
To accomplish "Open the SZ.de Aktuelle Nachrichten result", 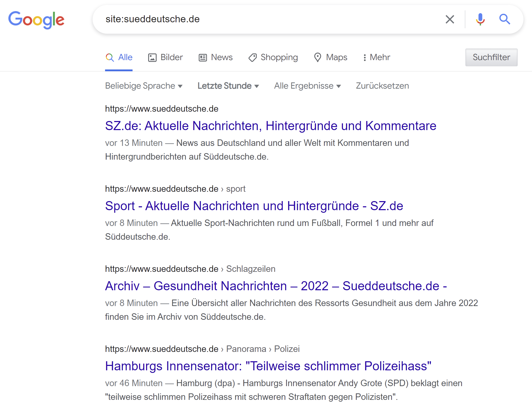I will pyautogui.click(x=271, y=126).
